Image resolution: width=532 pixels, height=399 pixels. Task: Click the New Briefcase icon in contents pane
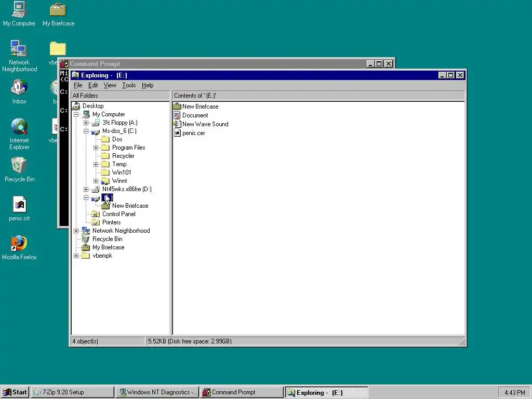tap(177, 106)
